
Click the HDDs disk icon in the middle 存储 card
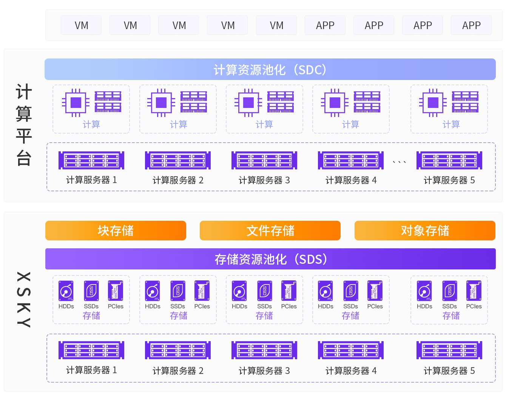coord(239,291)
